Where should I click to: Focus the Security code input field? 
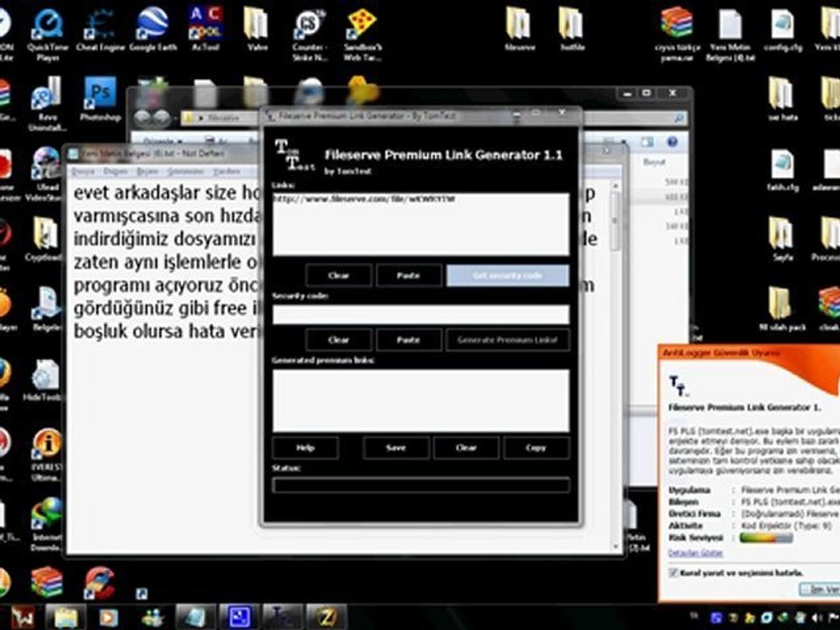click(421, 314)
